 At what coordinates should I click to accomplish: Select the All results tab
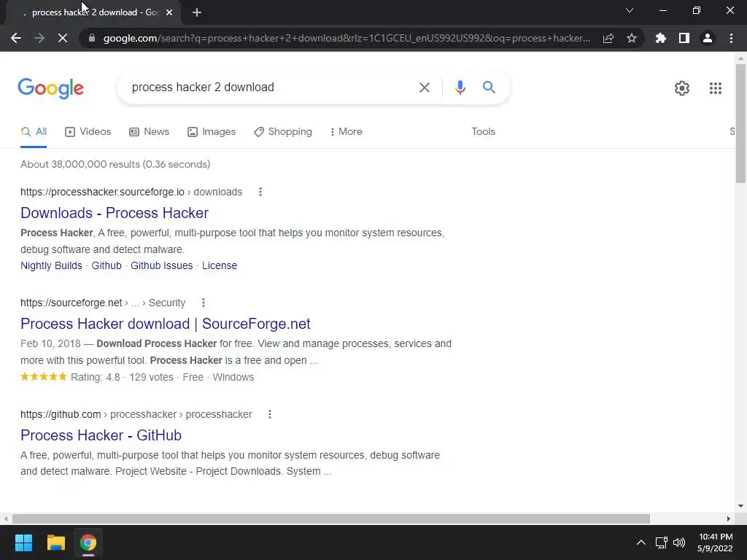(x=34, y=132)
